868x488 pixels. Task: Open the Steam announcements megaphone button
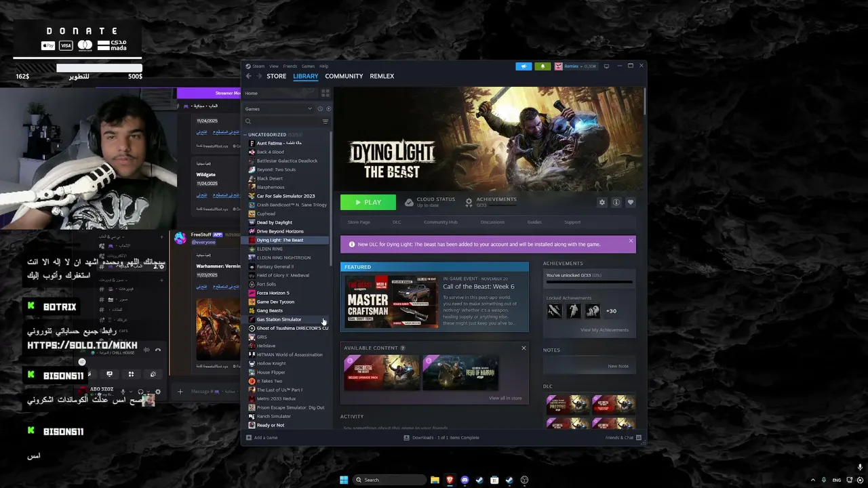524,66
